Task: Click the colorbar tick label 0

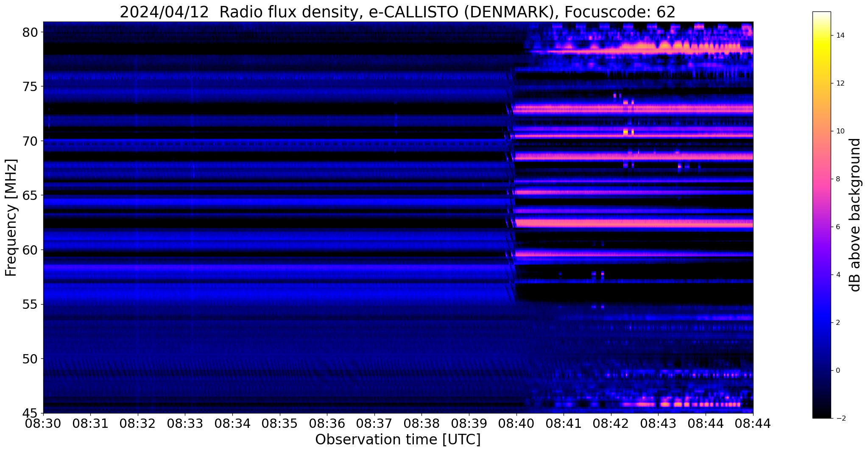Action: tap(837, 371)
